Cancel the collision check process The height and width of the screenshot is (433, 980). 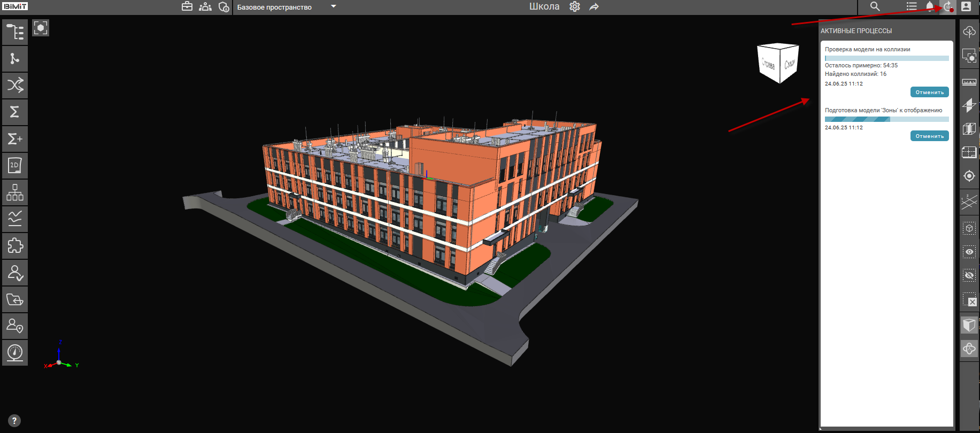929,92
